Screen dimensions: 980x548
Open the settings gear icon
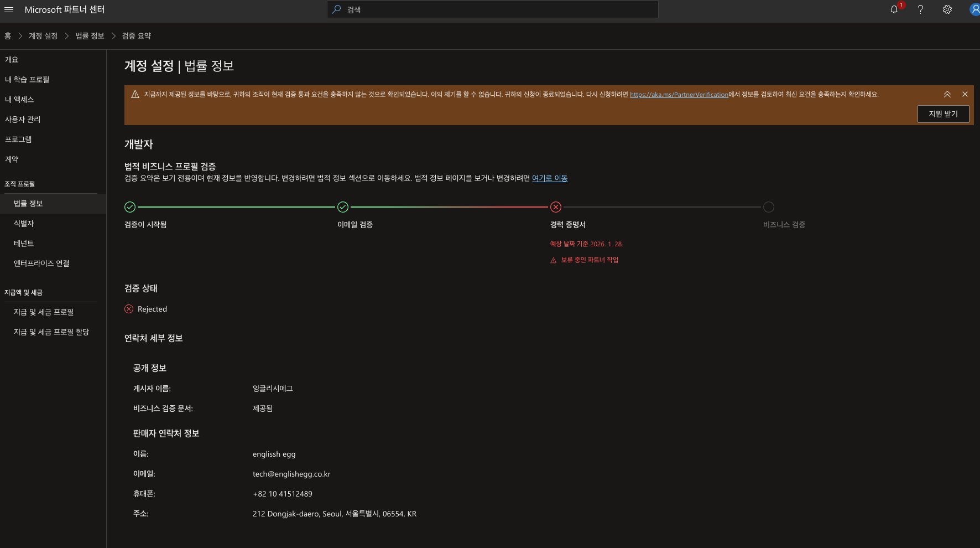tap(947, 9)
